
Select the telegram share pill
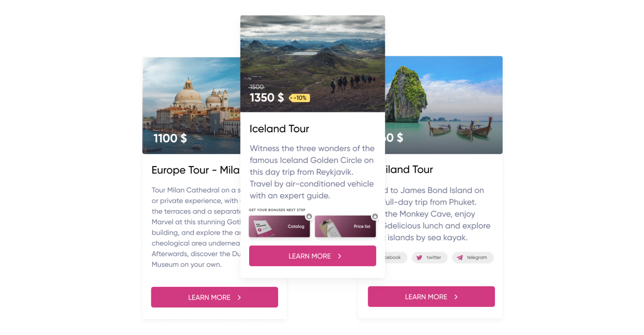[x=472, y=257]
